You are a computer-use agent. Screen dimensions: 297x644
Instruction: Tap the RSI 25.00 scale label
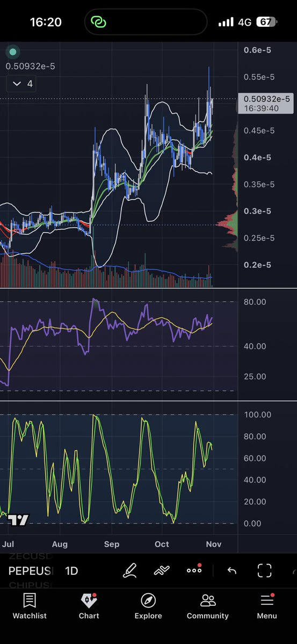coord(255,376)
